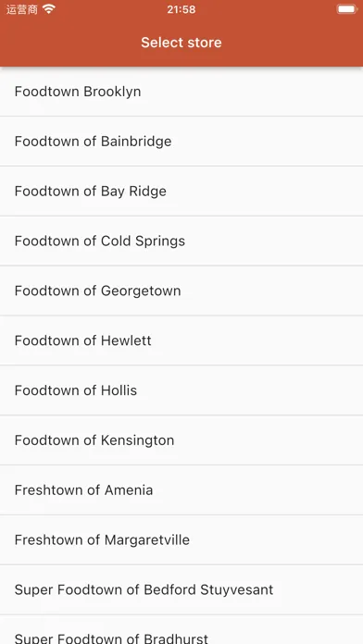
Task: Choose Foodtown of Georgetown store
Action: (181, 291)
